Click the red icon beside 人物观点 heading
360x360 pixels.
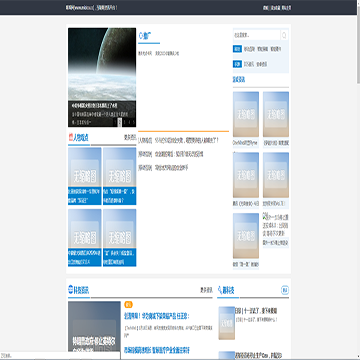pyautogui.click(x=70, y=137)
